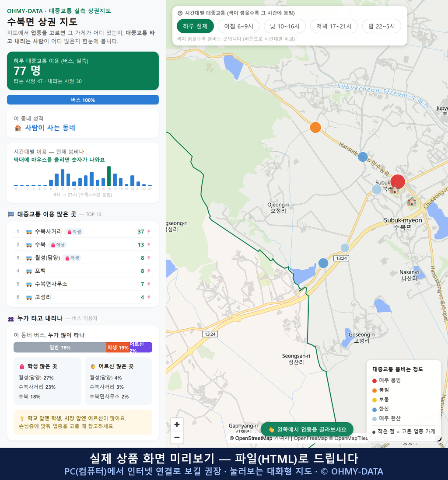448x480 pixels.
Task: Click the orange 학생 19% bar segment
Action: click(118, 348)
